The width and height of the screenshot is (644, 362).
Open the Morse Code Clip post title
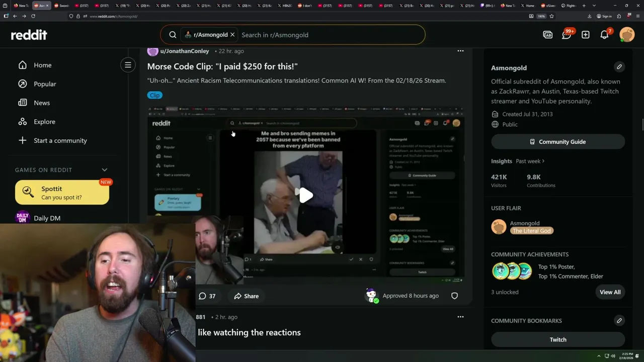coord(222,66)
